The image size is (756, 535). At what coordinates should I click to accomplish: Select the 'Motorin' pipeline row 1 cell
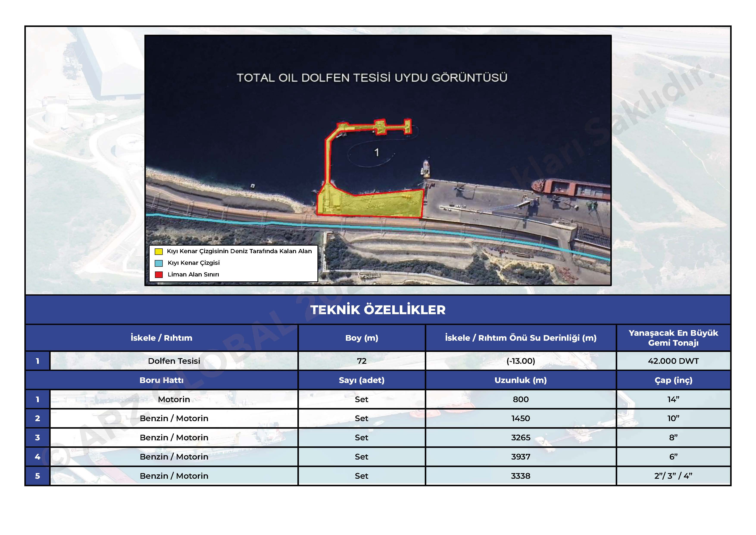174,399
